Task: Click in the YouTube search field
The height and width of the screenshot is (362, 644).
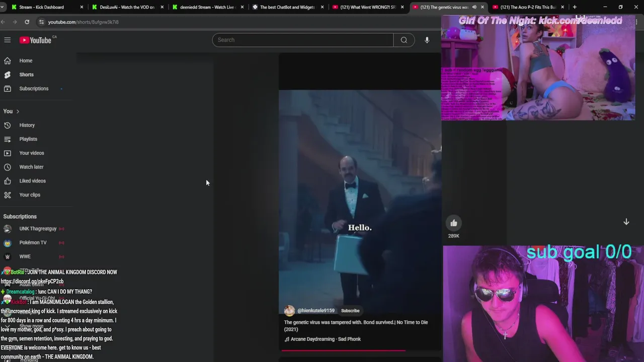Action: coord(302,40)
